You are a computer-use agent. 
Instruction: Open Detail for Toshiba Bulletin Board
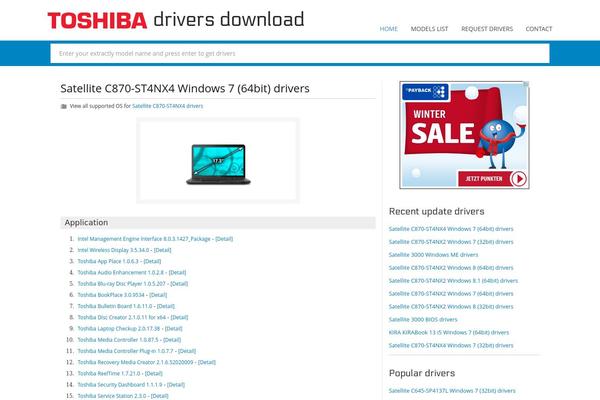(166, 306)
